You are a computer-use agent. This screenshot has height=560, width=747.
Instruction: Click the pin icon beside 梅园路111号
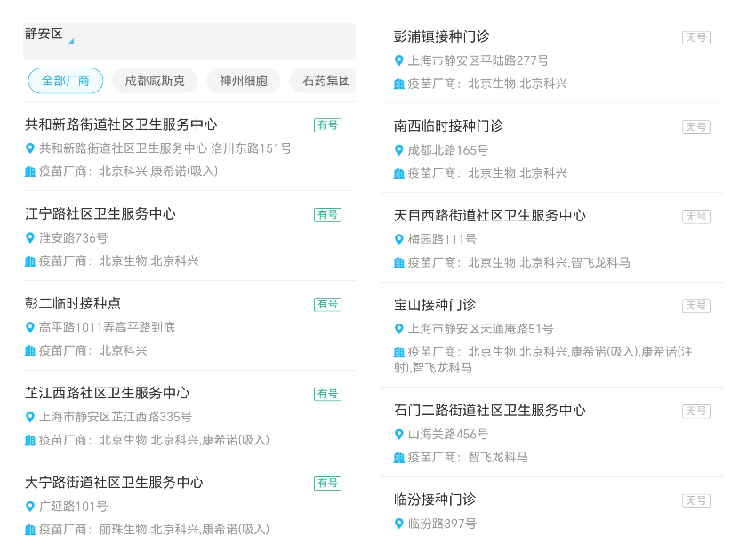pyautogui.click(x=399, y=239)
